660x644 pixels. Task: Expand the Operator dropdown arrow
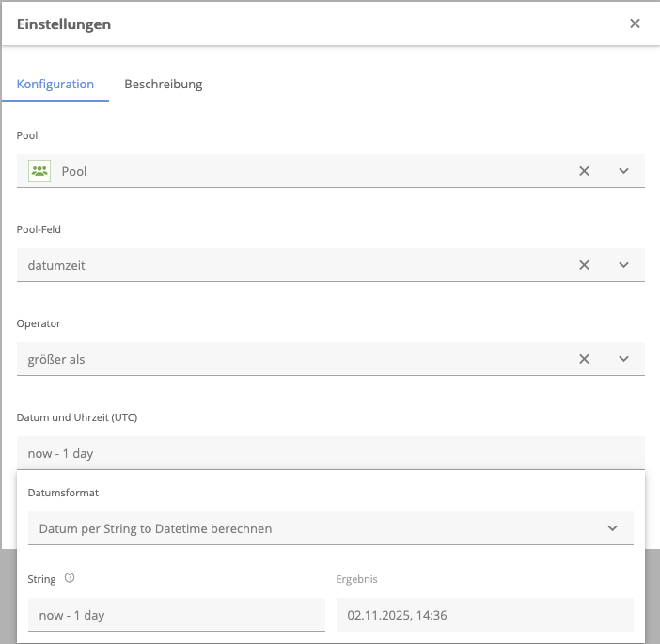[623, 359]
